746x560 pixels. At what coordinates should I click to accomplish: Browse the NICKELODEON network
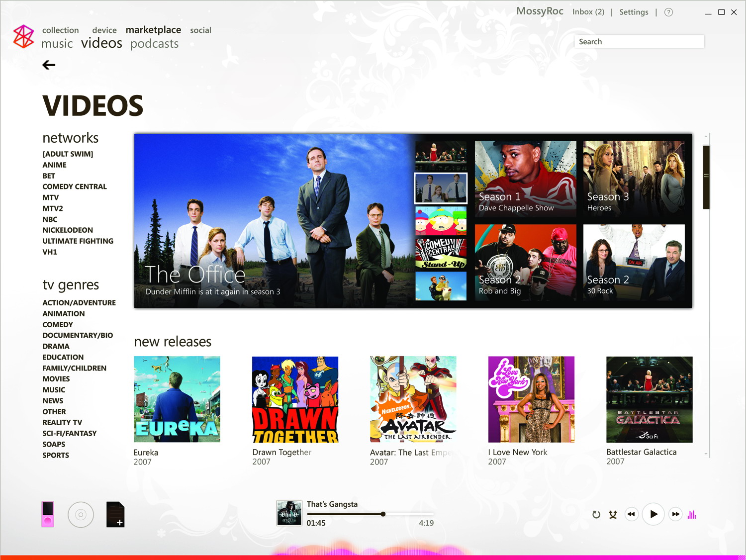tap(68, 230)
